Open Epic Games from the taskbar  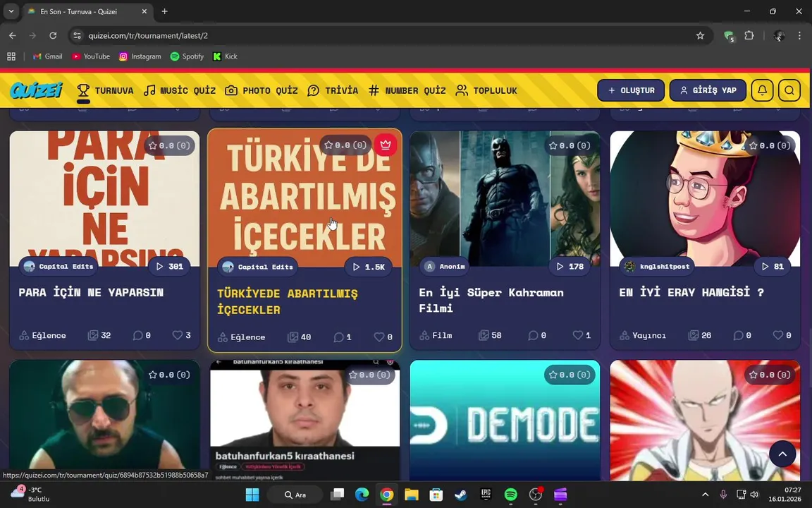coord(486,495)
